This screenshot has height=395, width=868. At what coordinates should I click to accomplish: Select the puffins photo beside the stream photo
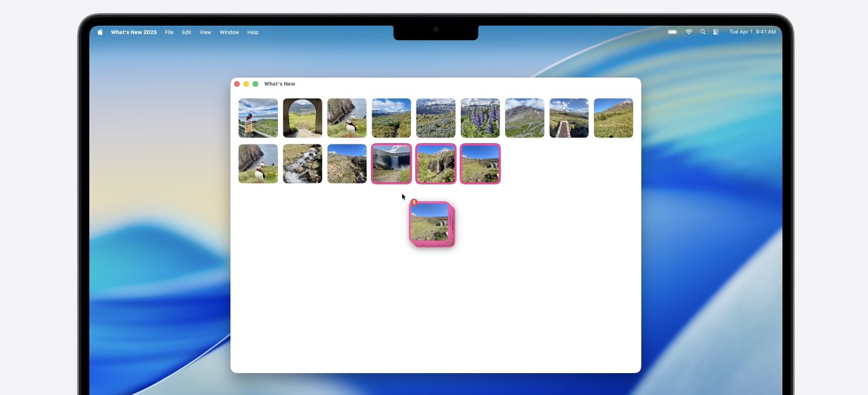pyautogui.click(x=258, y=164)
